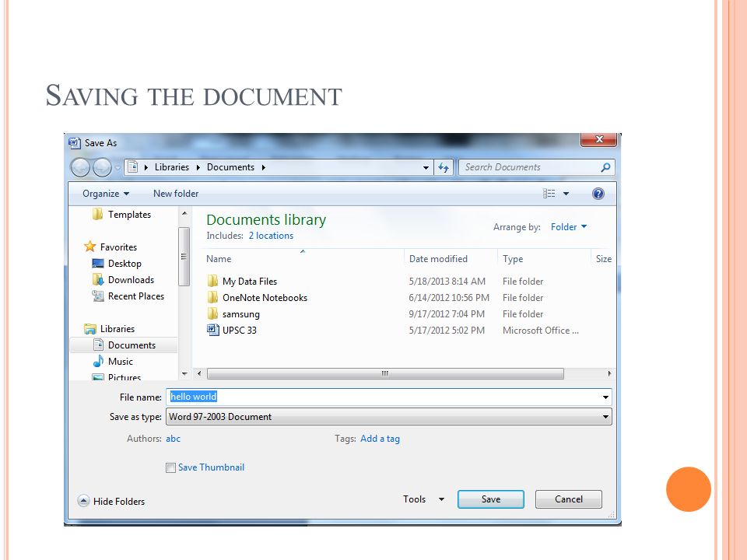The height and width of the screenshot is (560, 747).
Task: Click the refresh icon beside address bar
Action: click(444, 168)
